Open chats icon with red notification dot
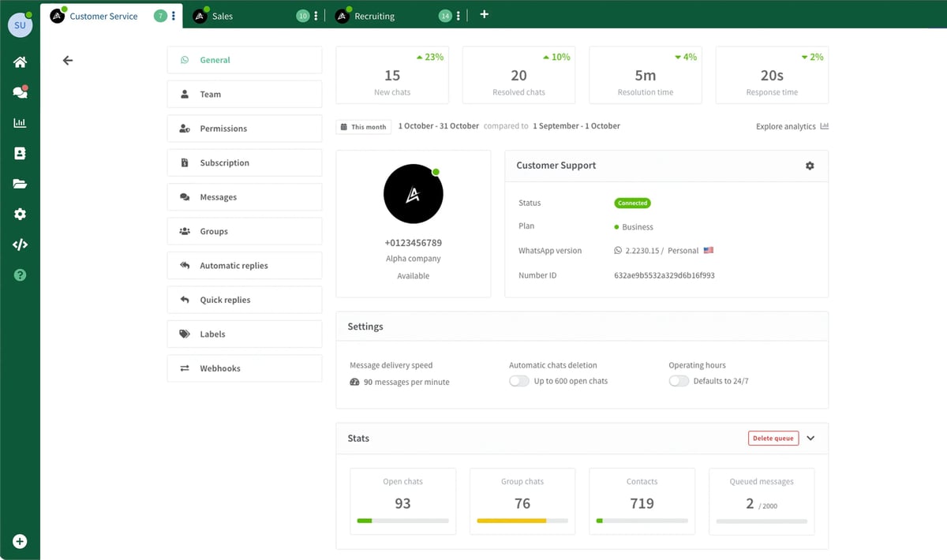 [20, 92]
